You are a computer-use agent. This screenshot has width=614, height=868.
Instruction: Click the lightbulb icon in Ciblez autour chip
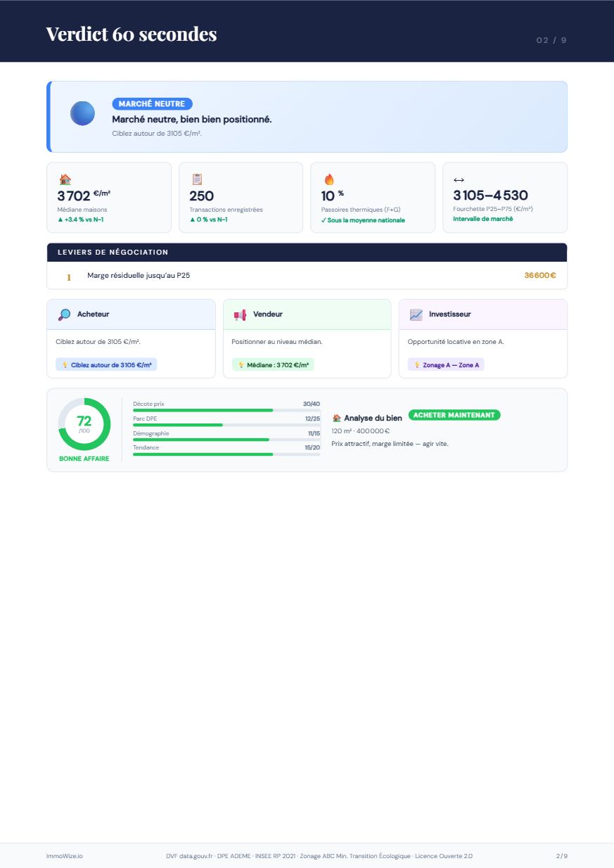click(65, 365)
